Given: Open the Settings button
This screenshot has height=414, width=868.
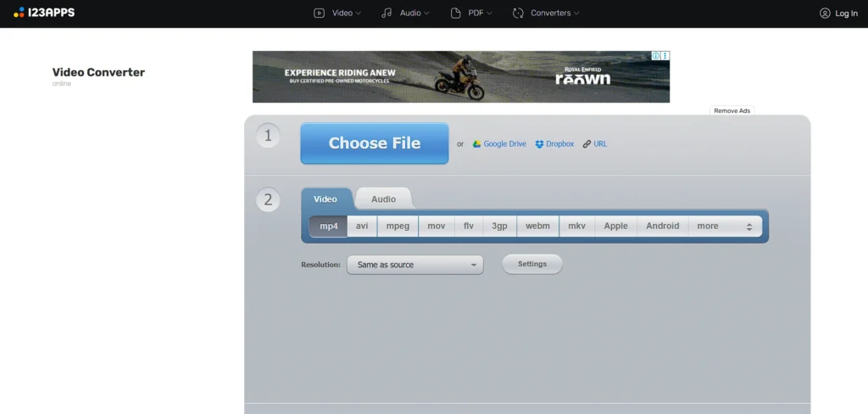Looking at the screenshot, I should pyautogui.click(x=532, y=265).
